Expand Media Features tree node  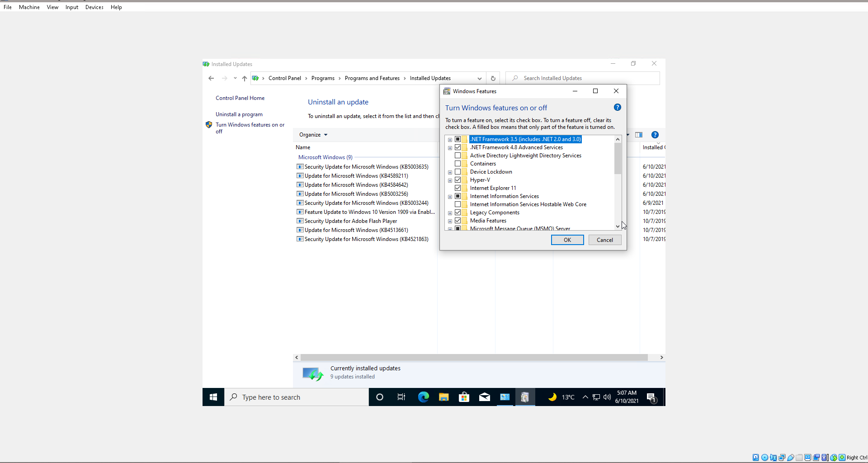[450, 221]
